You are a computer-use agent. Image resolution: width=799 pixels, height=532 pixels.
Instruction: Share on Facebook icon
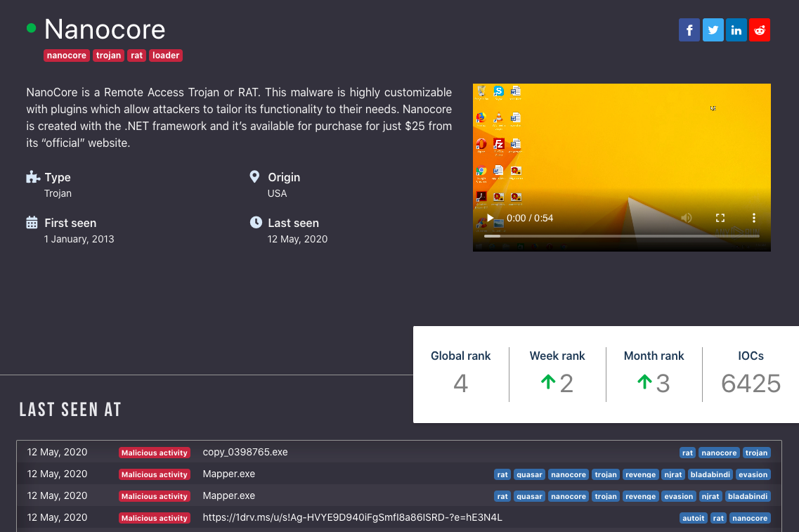coord(689,30)
